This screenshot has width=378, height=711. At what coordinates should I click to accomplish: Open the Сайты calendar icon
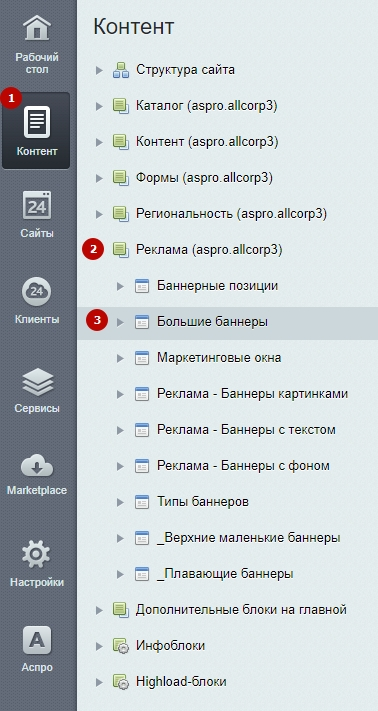37,205
